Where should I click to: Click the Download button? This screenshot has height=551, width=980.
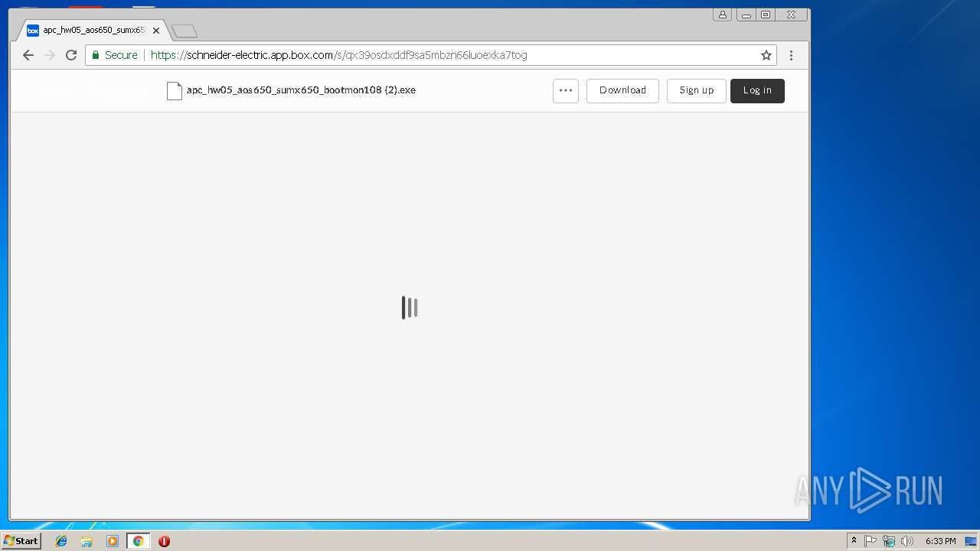click(x=622, y=90)
